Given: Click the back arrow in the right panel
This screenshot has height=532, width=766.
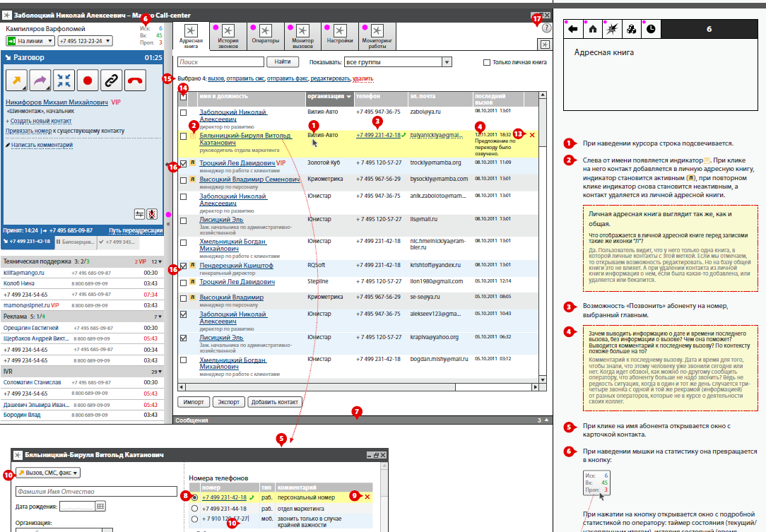Looking at the screenshot, I should point(573,29).
